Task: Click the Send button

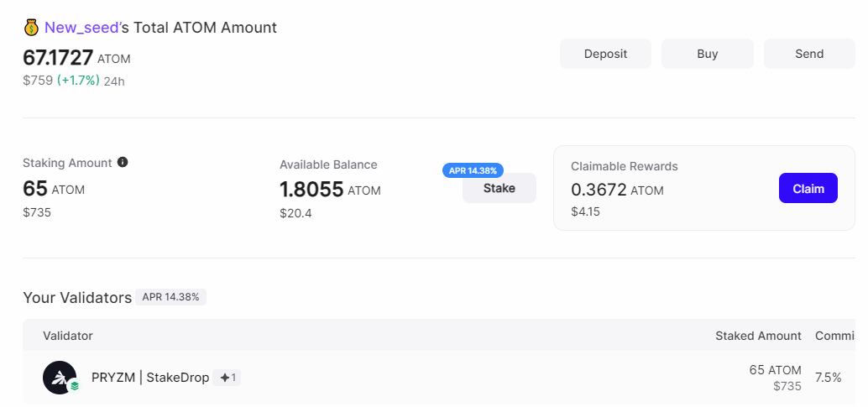Action: tap(809, 54)
